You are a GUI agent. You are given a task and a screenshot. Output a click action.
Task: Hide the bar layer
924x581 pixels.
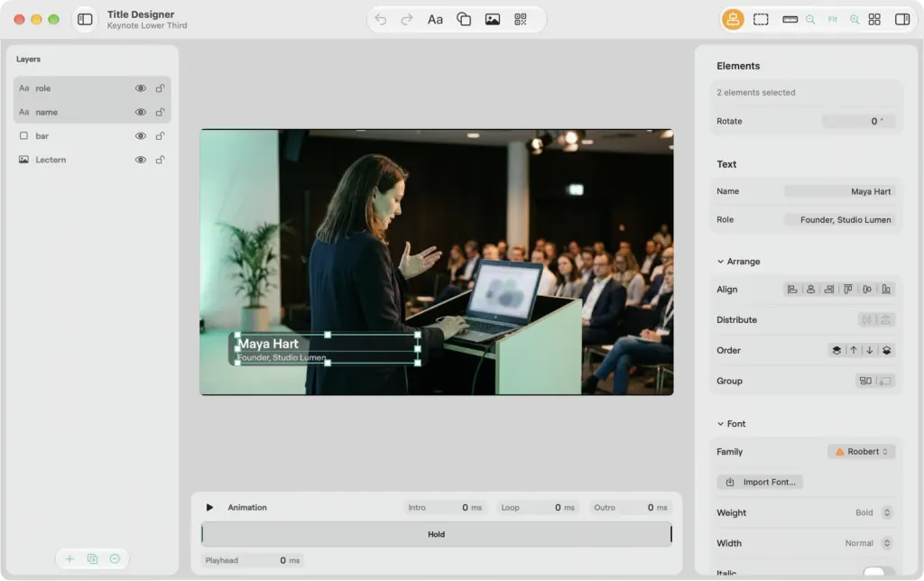point(140,136)
